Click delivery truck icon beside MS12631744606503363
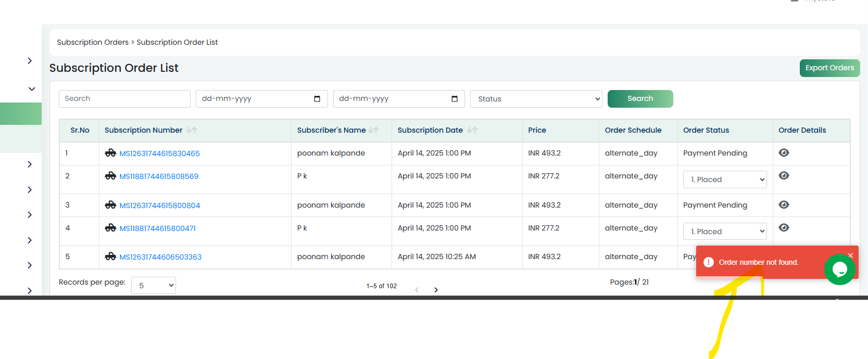Image resolution: width=868 pixels, height=359 pixels. [x=110, y=257]
